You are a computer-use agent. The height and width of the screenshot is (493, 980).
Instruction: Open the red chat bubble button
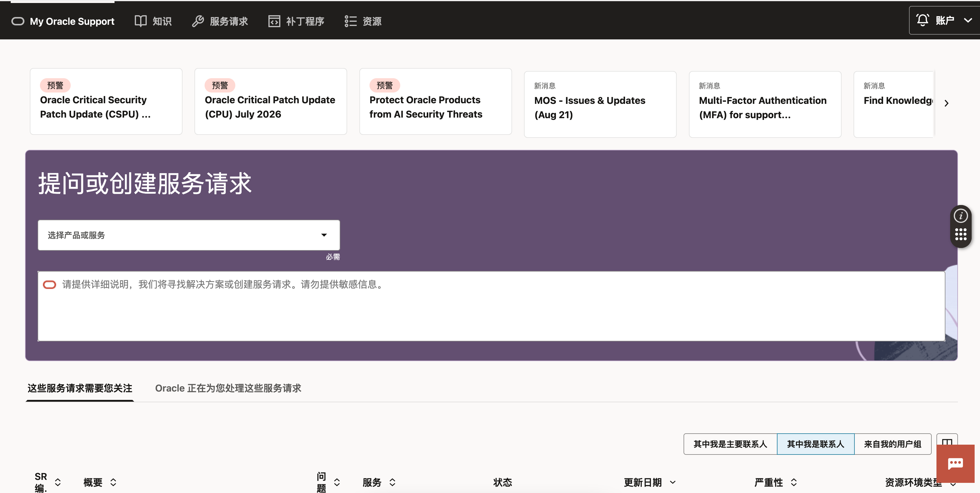(955, 463)
